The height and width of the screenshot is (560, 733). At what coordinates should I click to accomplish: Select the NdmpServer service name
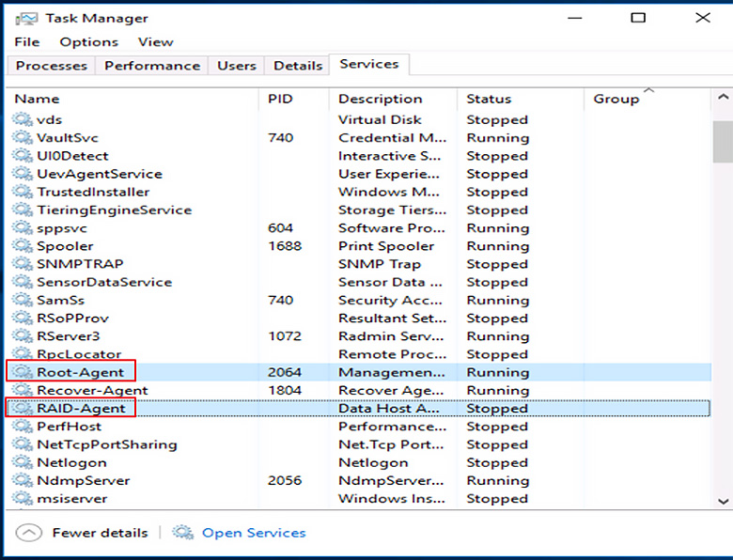[x=84, y=480]
